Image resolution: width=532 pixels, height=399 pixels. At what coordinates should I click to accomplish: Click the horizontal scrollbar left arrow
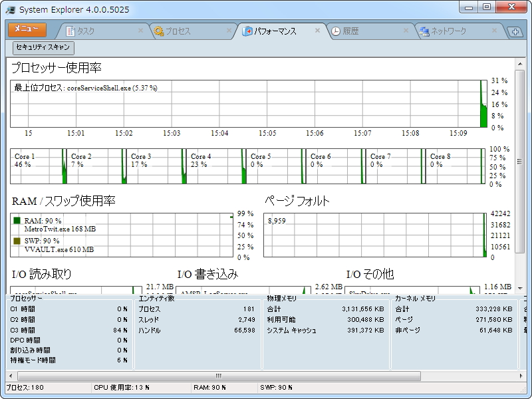pos(11,376)
